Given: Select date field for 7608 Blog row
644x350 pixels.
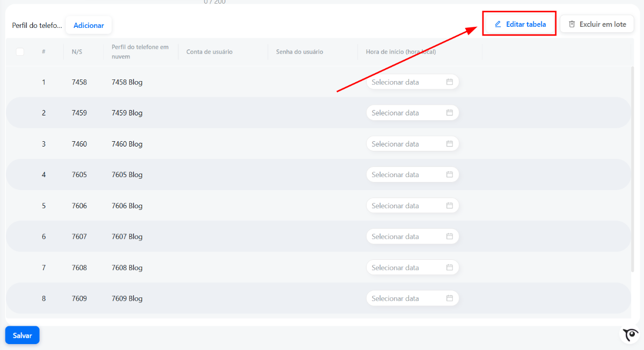Looking at the screenshot, I should click(413, 267).
